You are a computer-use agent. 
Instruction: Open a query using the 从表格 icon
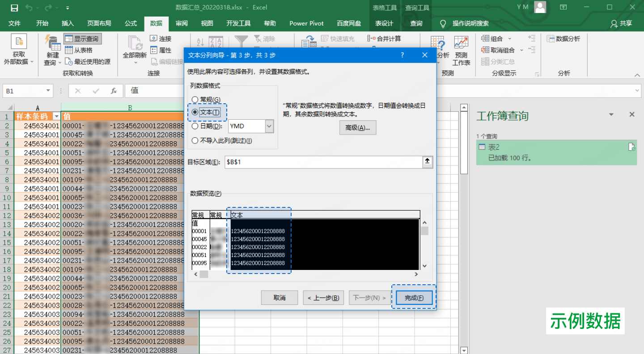[79, 50]
